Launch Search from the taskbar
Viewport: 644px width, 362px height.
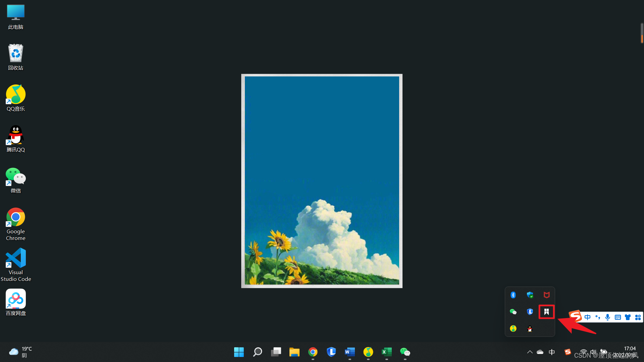coord(257,352)
